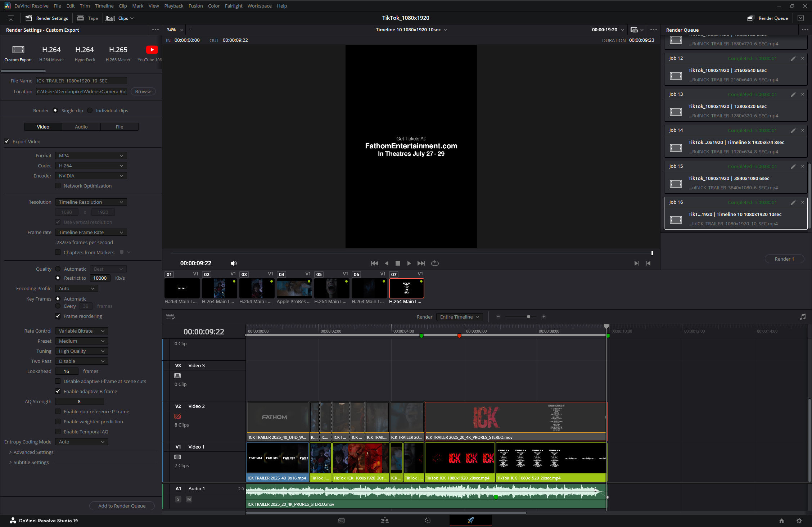
Task: Adjust the timeline zoom slider handle
Action: [528, 317]
